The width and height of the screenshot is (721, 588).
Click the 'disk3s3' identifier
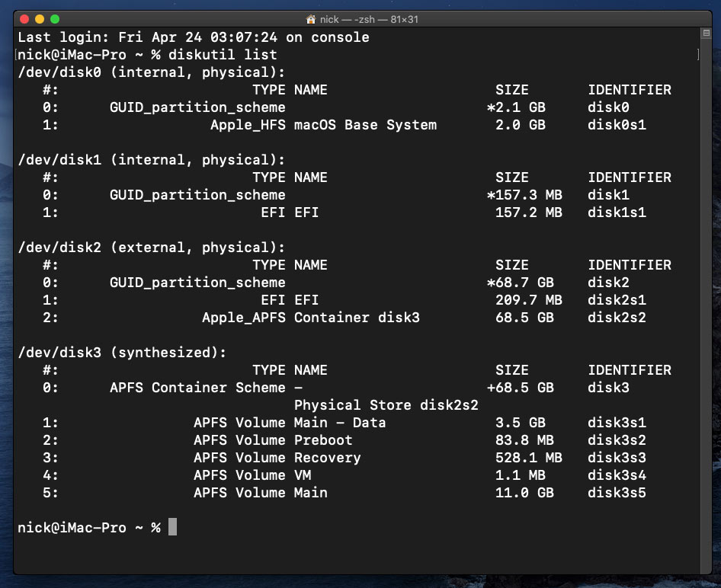(617, 458)
